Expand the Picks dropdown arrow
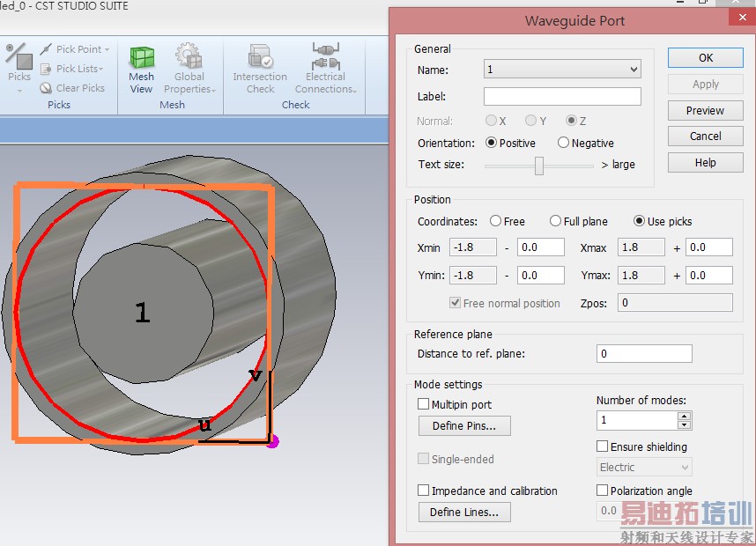The height and width of the screenshot is (546, 756). click(19, 91)
